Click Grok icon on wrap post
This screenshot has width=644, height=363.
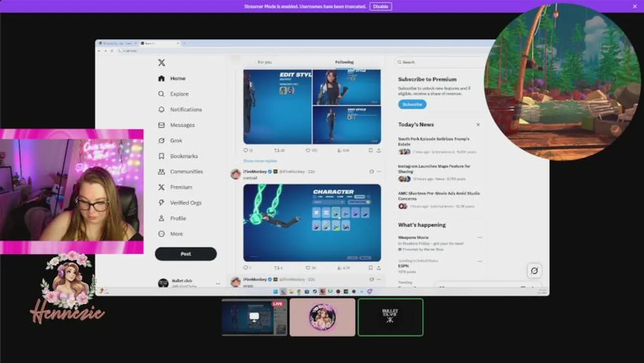[371, 279]
